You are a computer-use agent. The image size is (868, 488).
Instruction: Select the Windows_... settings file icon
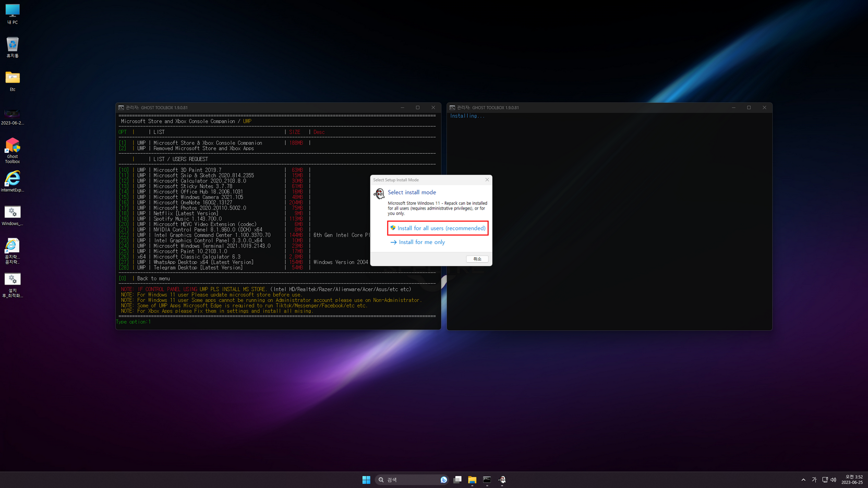tap(13, 215)
